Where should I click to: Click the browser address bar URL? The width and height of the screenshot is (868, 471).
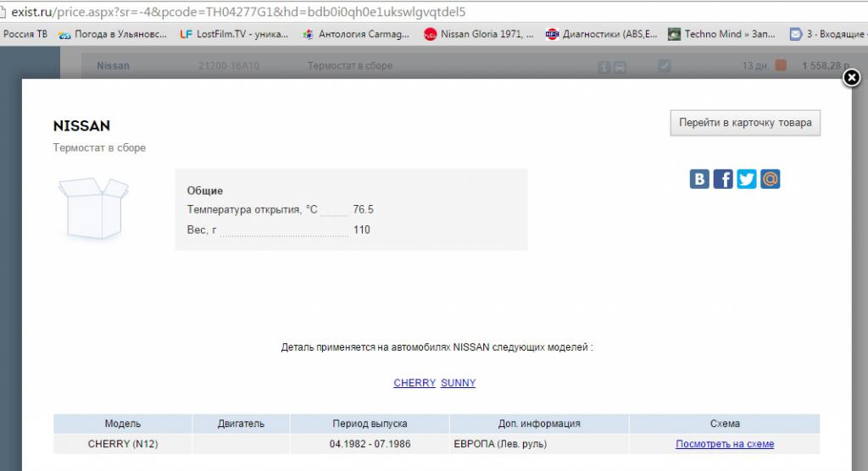coord(238,12)
